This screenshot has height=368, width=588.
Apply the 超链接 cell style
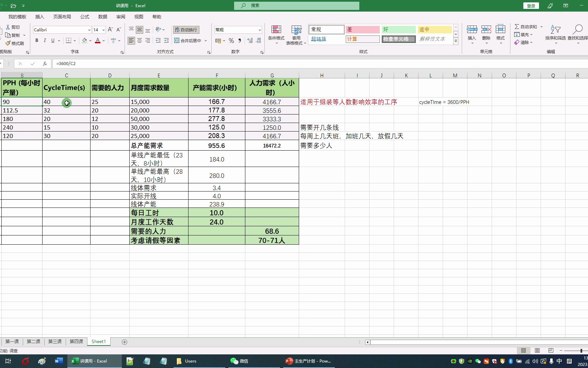click(x=327, y=39)
